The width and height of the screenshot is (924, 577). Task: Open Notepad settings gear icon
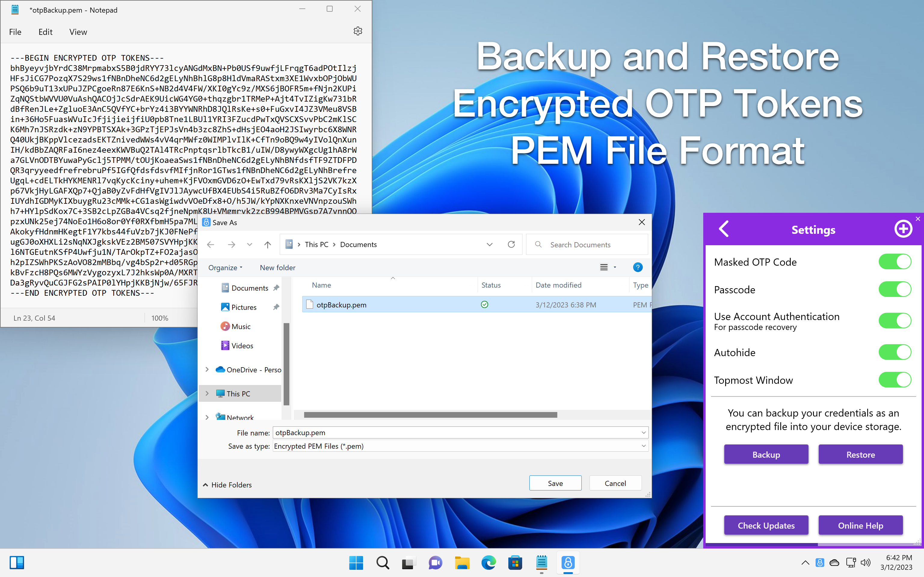click(x=357, y=31)
